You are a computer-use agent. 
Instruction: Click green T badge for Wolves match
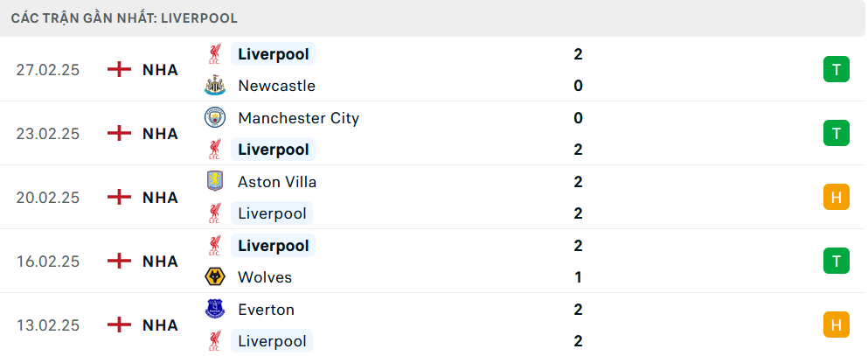(x=837, y=262)
